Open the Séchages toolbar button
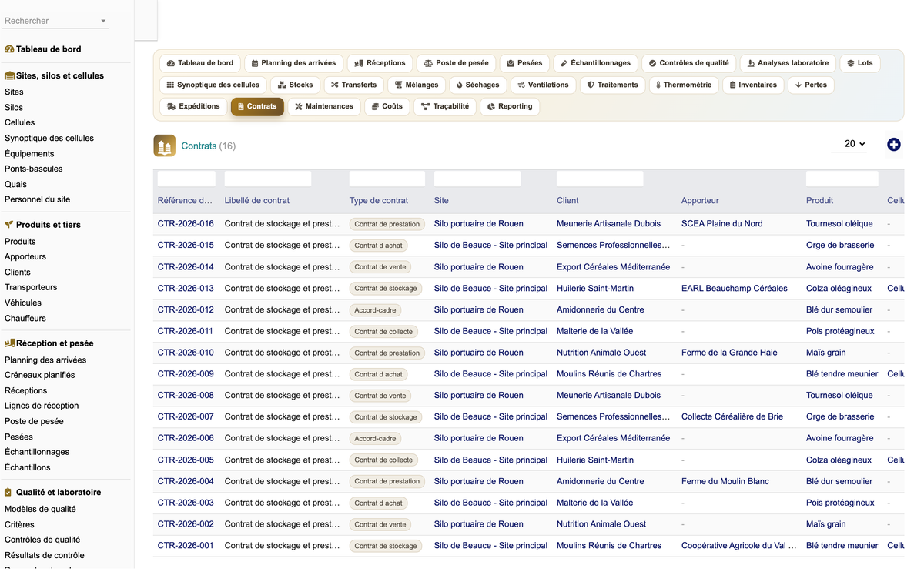 coord(477,85)
